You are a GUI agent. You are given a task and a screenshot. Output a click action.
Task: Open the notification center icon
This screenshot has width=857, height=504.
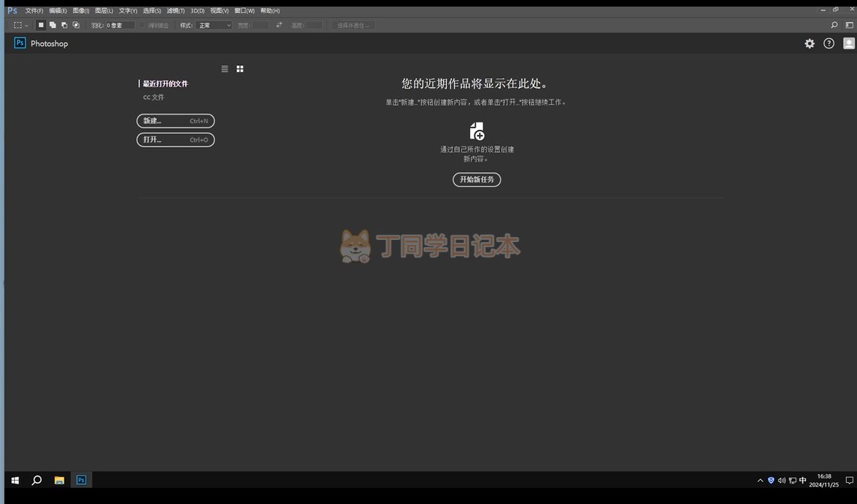coord(850,481)
